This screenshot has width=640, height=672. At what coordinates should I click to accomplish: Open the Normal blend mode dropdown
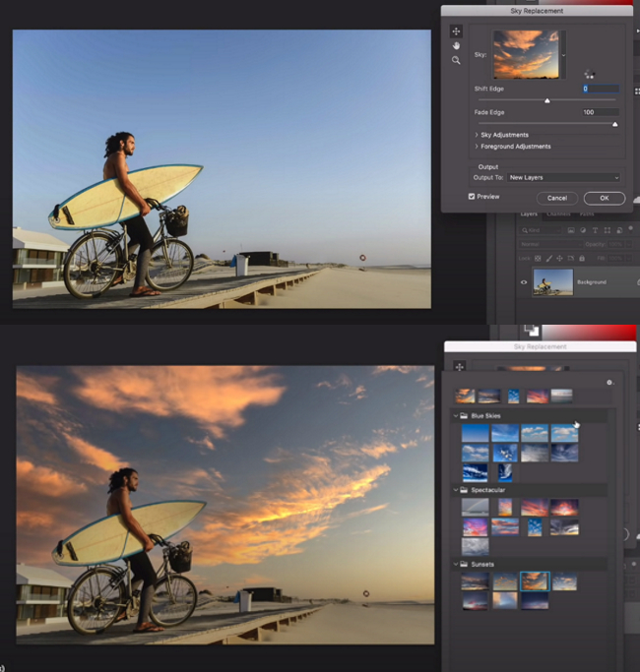pos(550,244)
